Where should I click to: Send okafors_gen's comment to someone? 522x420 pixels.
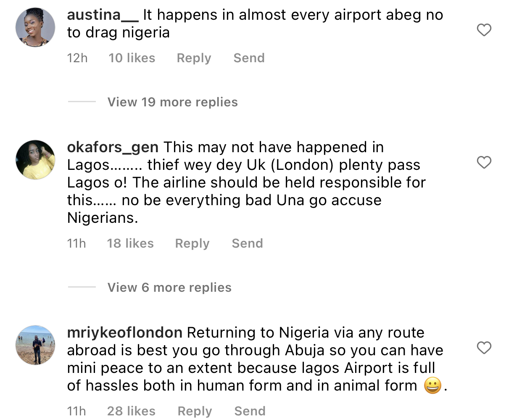click(x=247, y=243)
